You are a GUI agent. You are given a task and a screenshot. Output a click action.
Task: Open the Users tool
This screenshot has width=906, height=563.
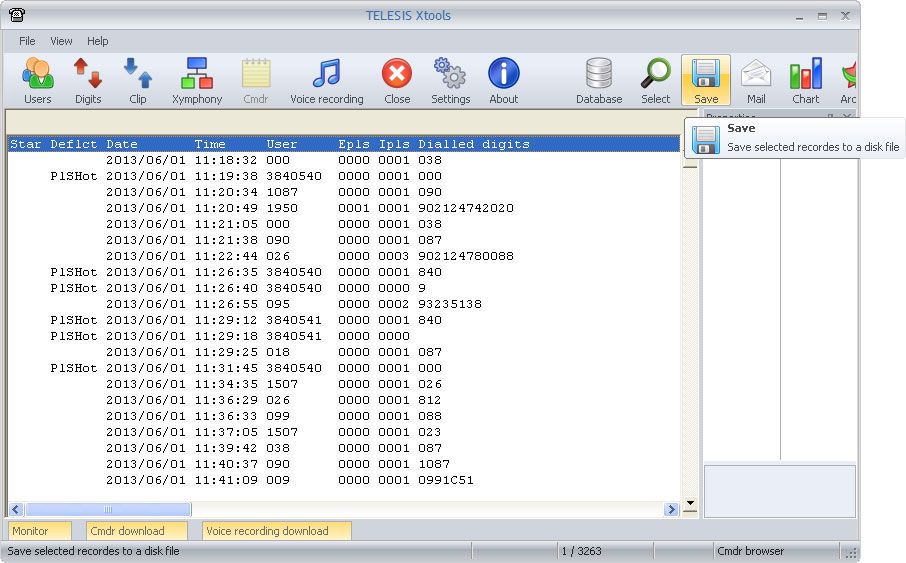click(37, 80)
